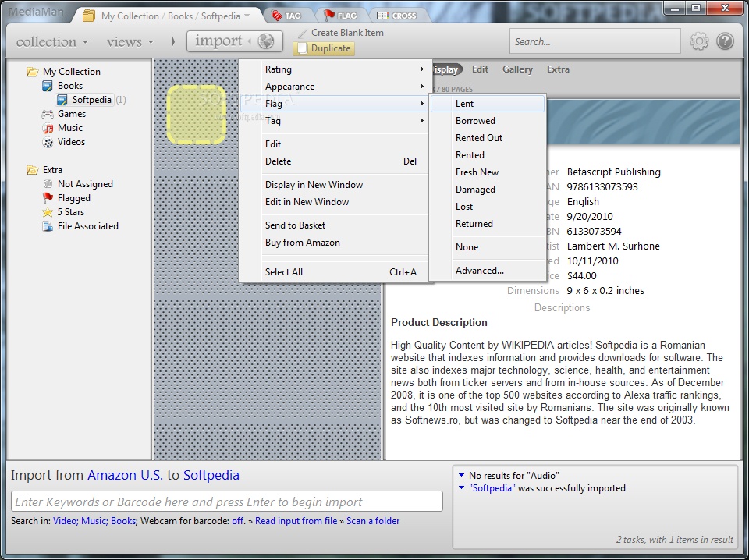Screen dimensions: 749x560
Task: Click the keywords or barcode import field
Action: [227, 502]
